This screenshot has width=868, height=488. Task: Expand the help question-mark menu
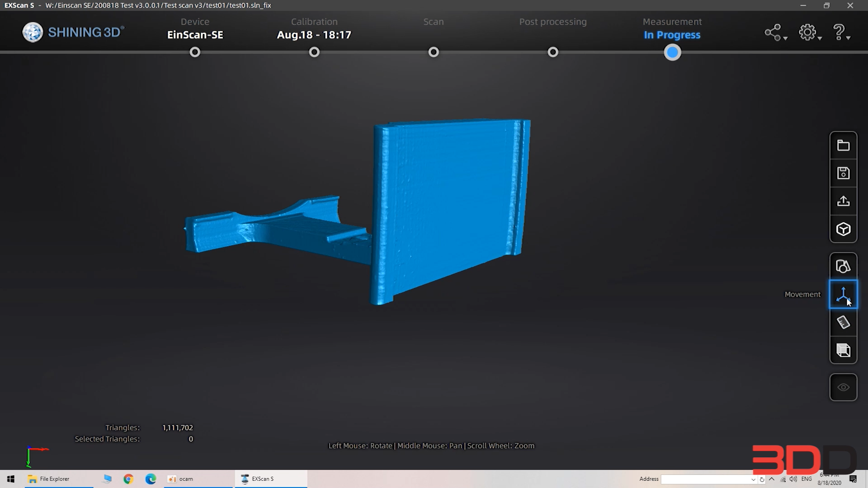coord(841,33)
